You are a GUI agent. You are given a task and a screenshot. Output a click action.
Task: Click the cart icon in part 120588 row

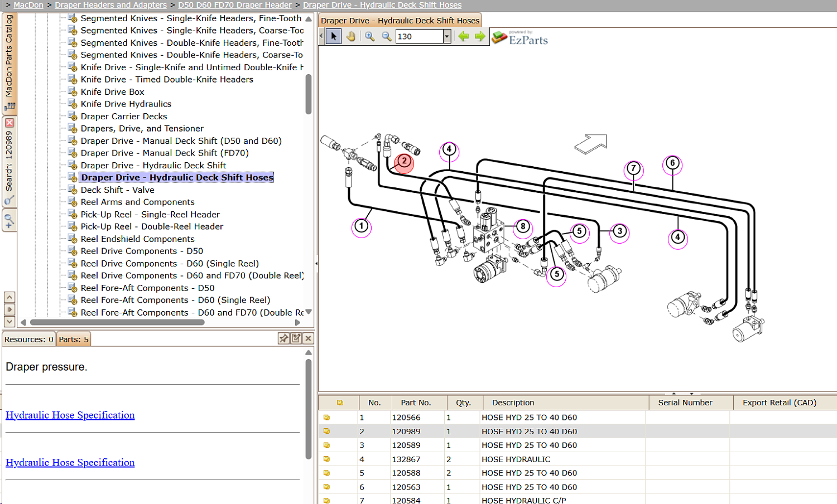pos(326,473)
